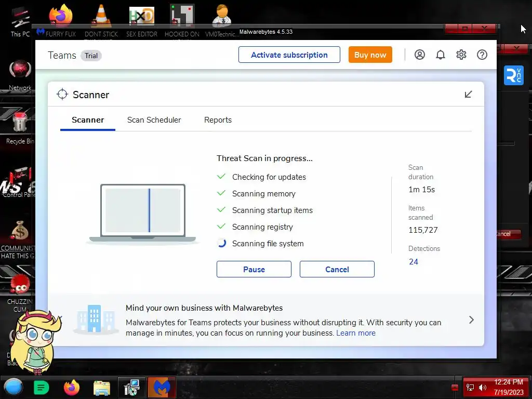The image size is (532, 399).
Task: Open the Scan Scheduler tab
Action: (x=154, y=120)
